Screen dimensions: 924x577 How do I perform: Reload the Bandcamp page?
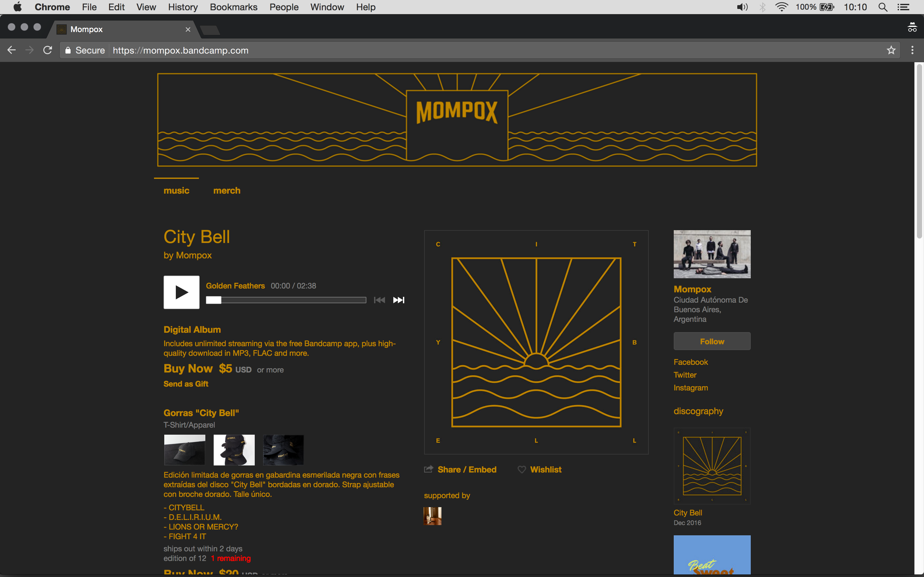[48, 50]
